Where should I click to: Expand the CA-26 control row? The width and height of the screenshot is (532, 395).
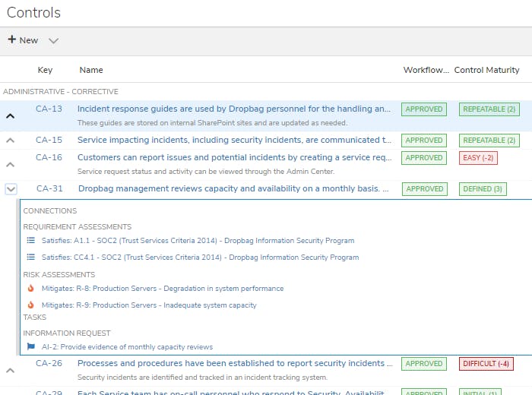click(11, 370)
